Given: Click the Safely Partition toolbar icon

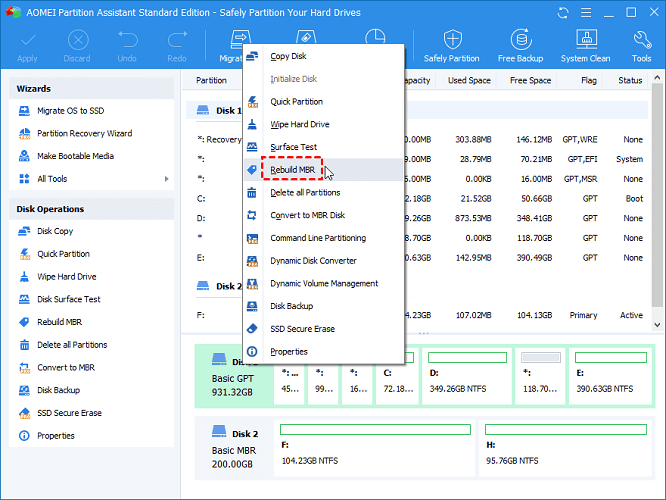Looking at the screenshot, I should coord(451,40).
